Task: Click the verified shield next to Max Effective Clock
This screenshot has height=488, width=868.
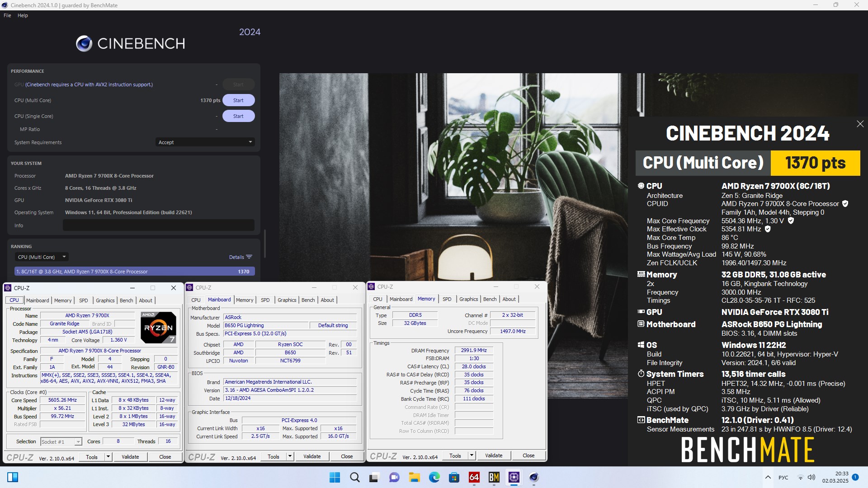Action: 768,229
